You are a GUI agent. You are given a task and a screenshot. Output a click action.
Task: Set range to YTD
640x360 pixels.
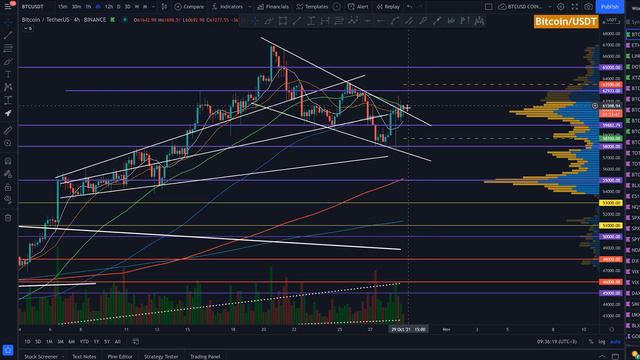[x=84, y=341]
